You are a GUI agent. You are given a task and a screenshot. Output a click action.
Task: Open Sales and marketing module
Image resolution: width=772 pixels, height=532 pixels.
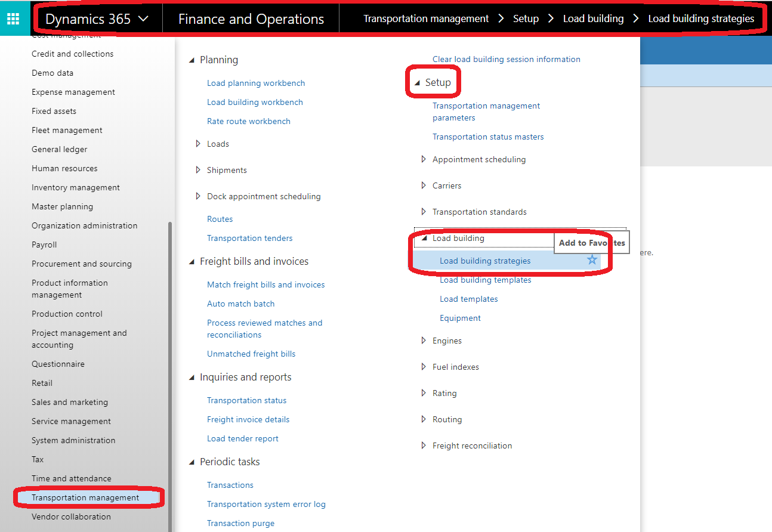click(x=70, y=402)
